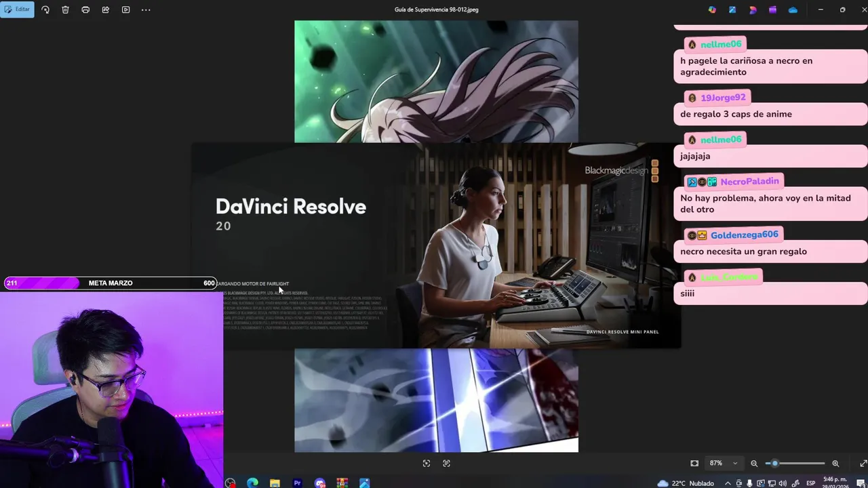868x488 pixels.
Task: Open the OneDrive cloud icon
Action: 793,9
